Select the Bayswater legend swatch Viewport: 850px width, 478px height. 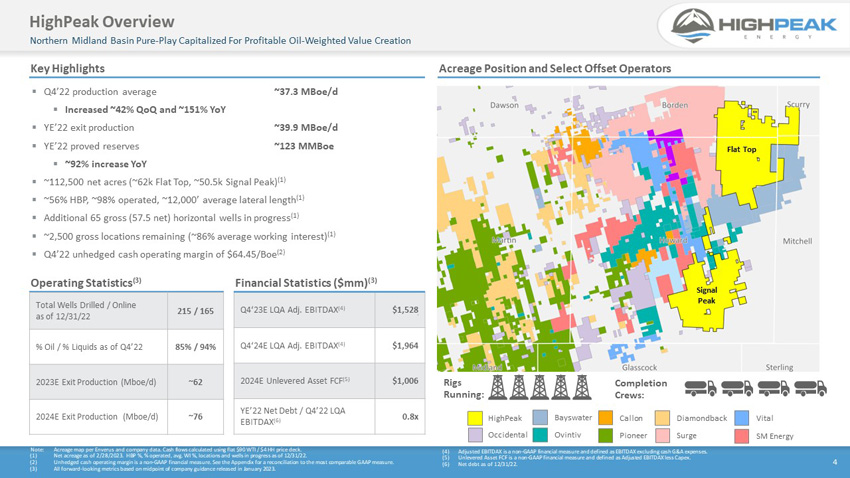point(540,417)
